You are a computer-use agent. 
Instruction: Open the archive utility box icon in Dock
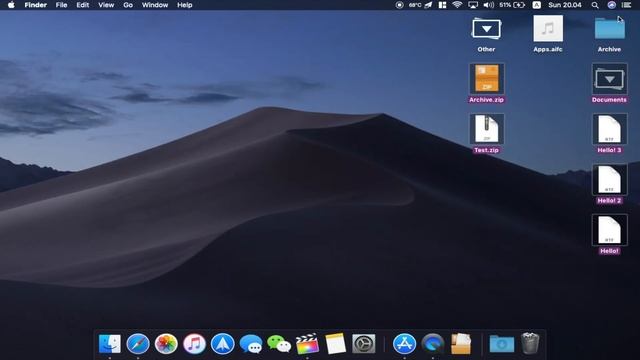click(x=461, y=344)
